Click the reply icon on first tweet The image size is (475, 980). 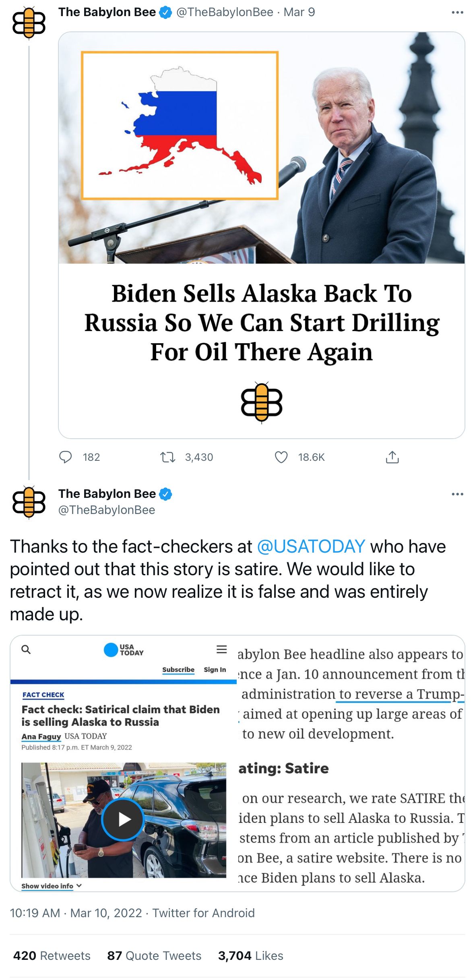click(x=66, y=457)
